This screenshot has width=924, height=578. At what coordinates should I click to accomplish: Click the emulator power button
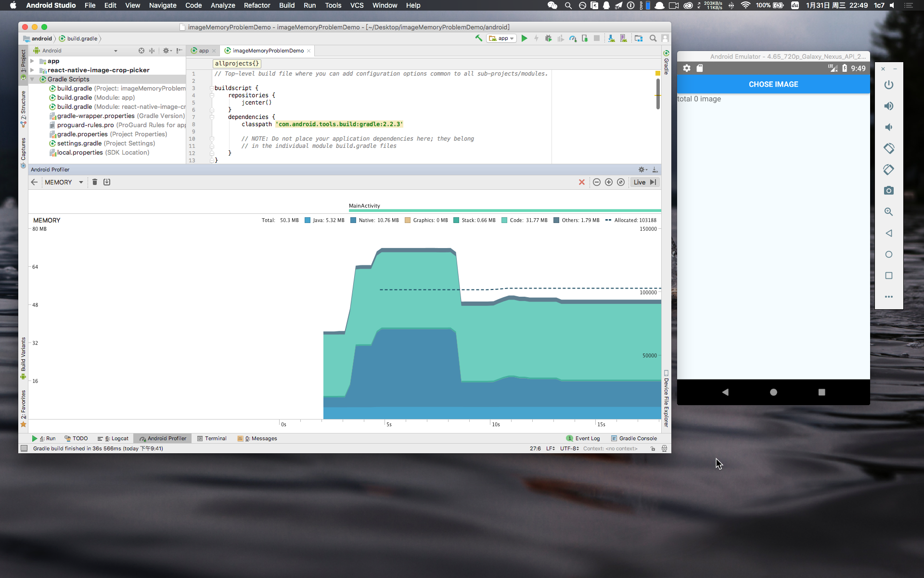(889, 85)
